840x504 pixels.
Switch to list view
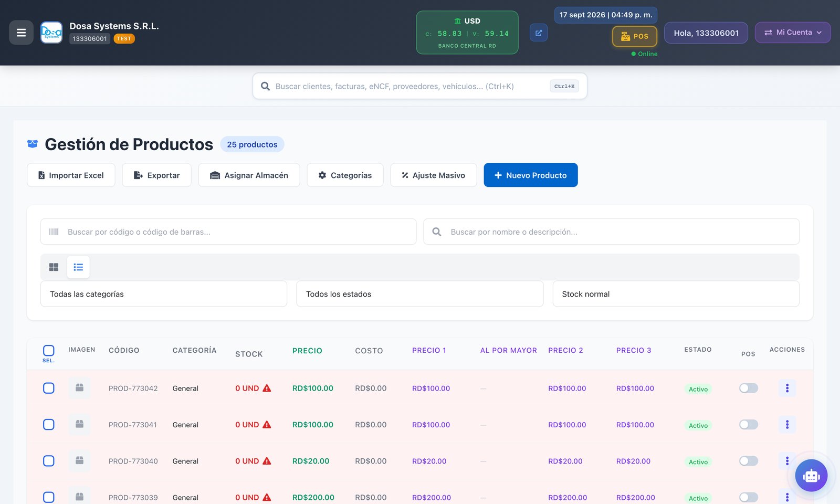click(78, 267)
